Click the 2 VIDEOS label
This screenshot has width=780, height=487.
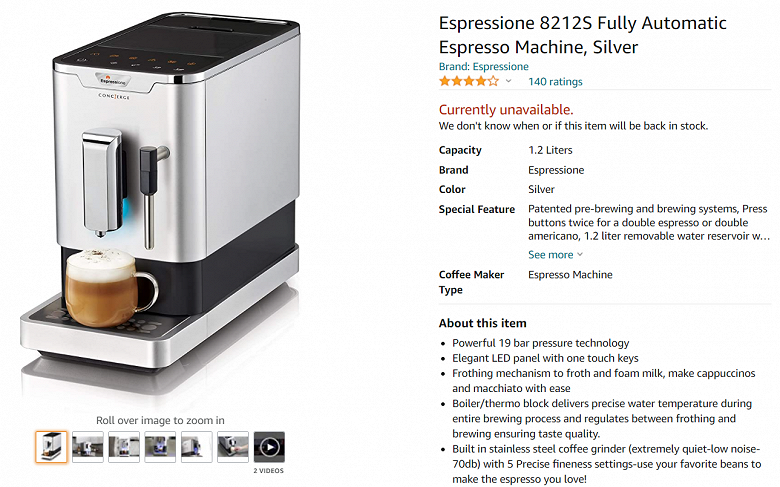(269, 471)
